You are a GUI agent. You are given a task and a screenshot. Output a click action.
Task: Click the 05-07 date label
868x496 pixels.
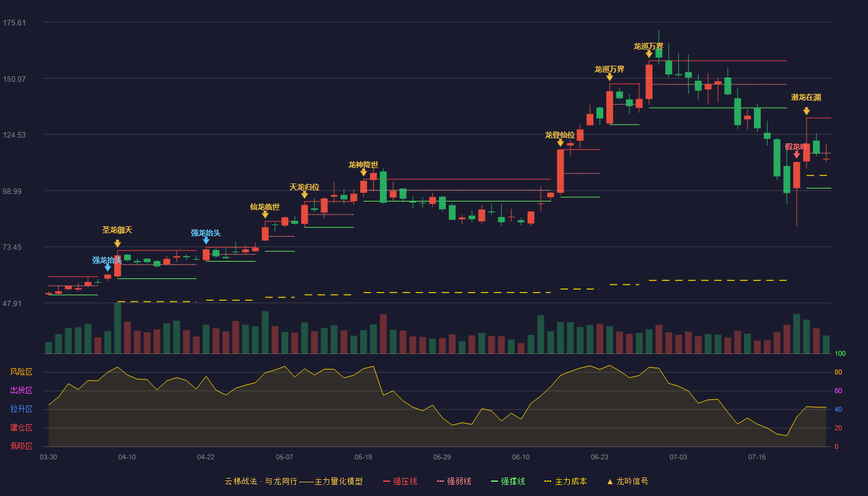285,457
